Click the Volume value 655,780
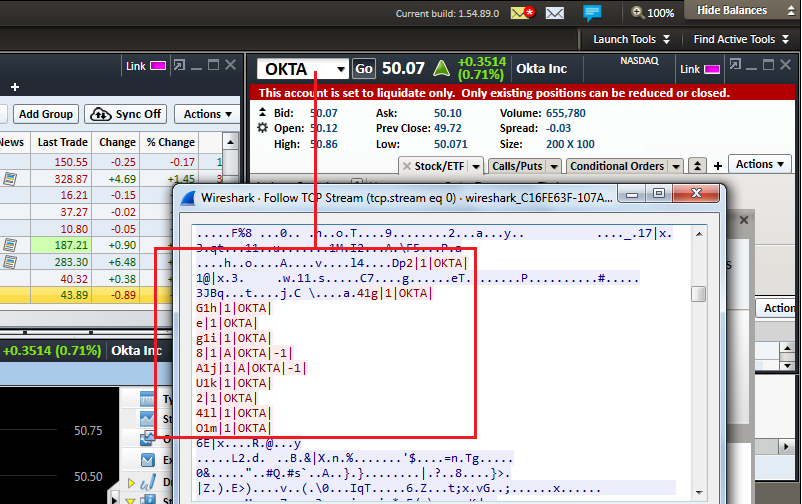 point(566,113)
